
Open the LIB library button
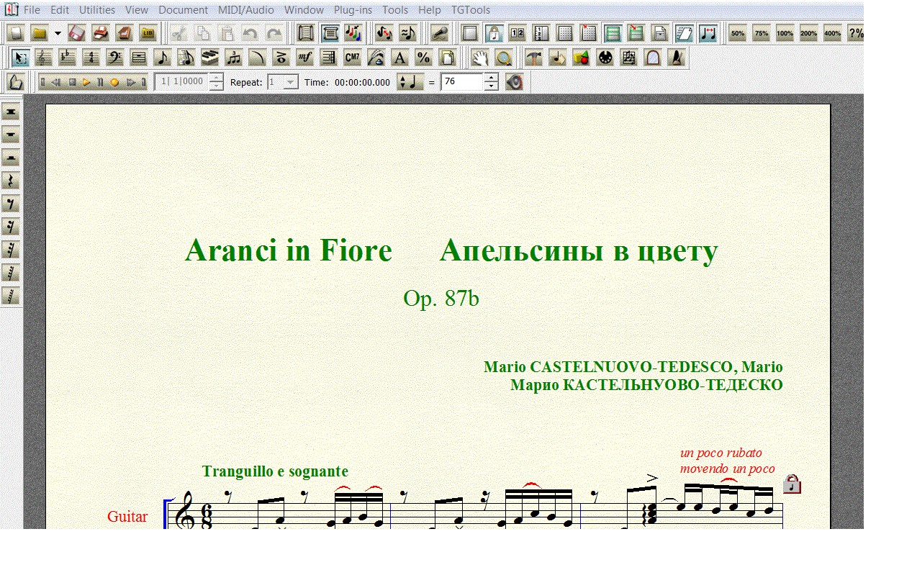pos(148,33)
